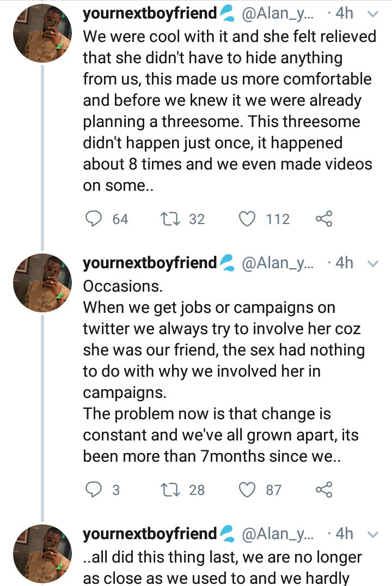Like the first tweet showing 112 likes
The height and width of the screenshot is (586, 392).
[x=248, y=219]
